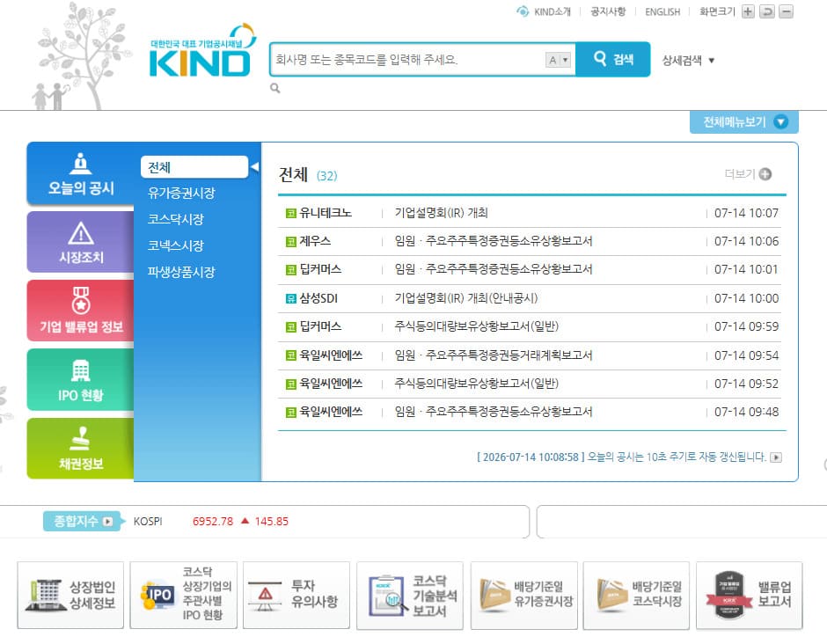827x644 pixels.
Task: Select the 채권정보 tile
Action: (81, 449)
